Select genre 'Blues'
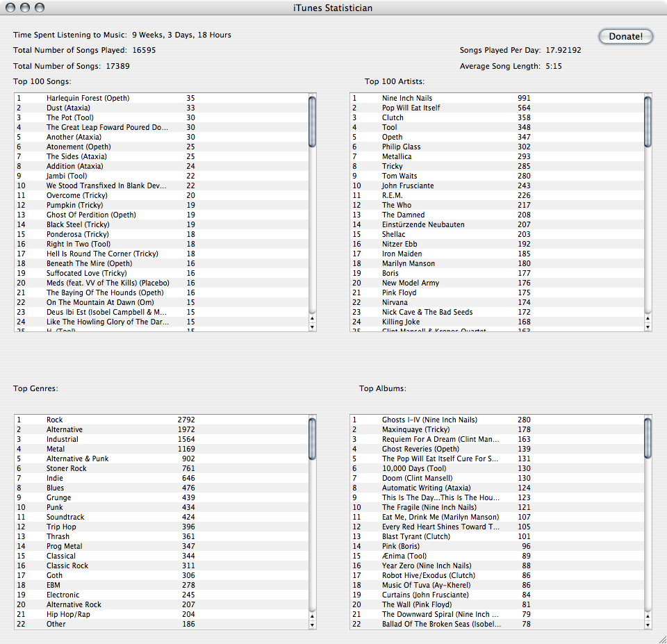 point(161,488)
